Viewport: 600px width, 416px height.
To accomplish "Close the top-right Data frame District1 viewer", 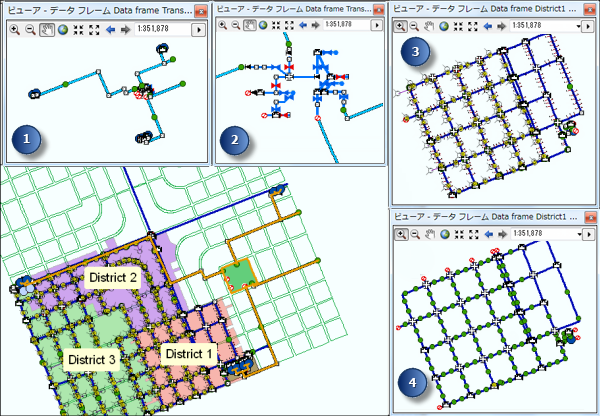I will tap(590, 10).
